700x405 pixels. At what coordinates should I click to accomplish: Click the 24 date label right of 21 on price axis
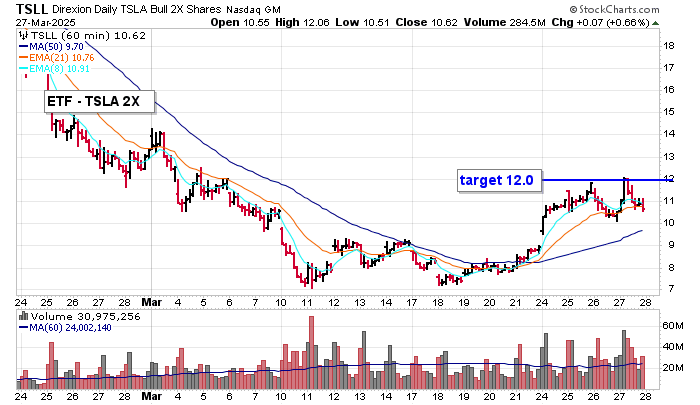(542, 302)
